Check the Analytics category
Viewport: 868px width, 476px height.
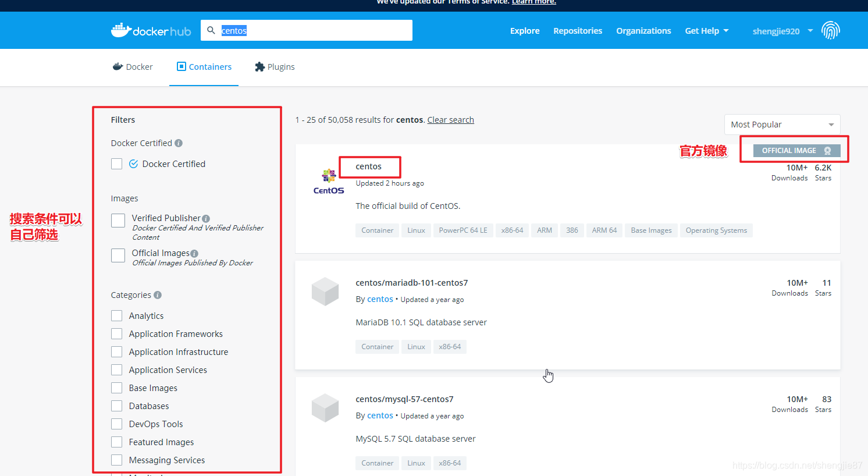point(117,316)
